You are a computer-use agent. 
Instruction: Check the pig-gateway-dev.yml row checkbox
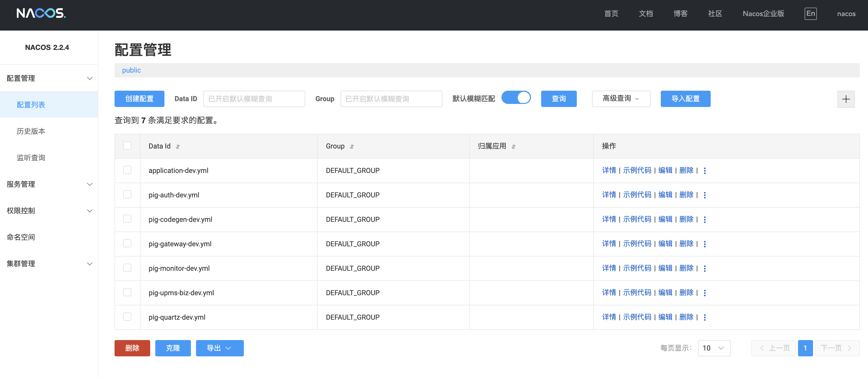point(127,244)
